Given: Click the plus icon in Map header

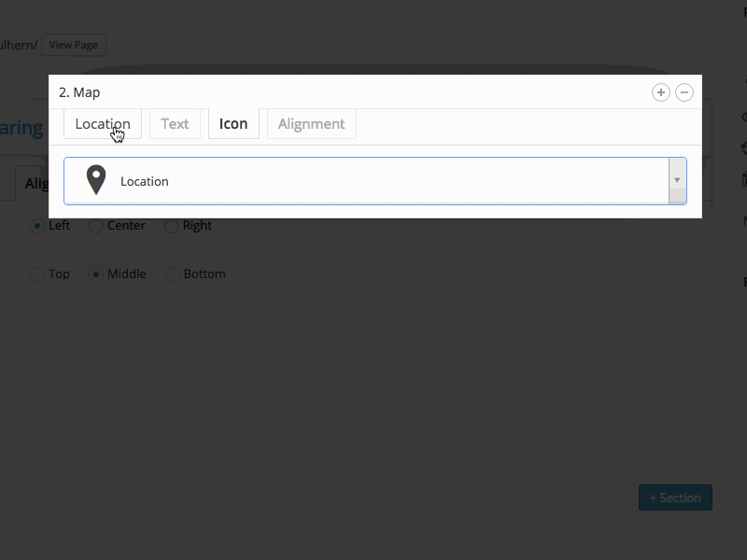Looking at the screenshot, I should [x=661, y=92].
